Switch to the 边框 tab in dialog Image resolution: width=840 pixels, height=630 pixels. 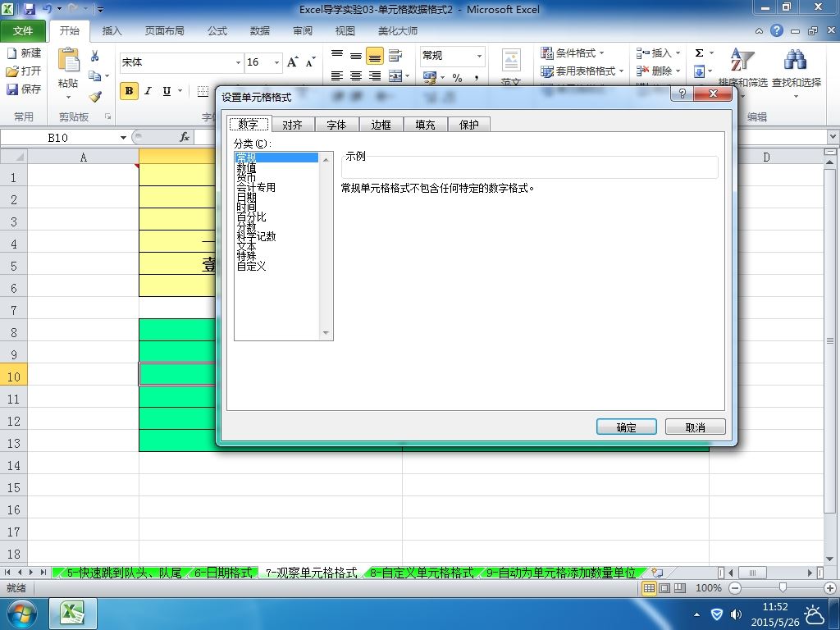[x=381, y=125]
